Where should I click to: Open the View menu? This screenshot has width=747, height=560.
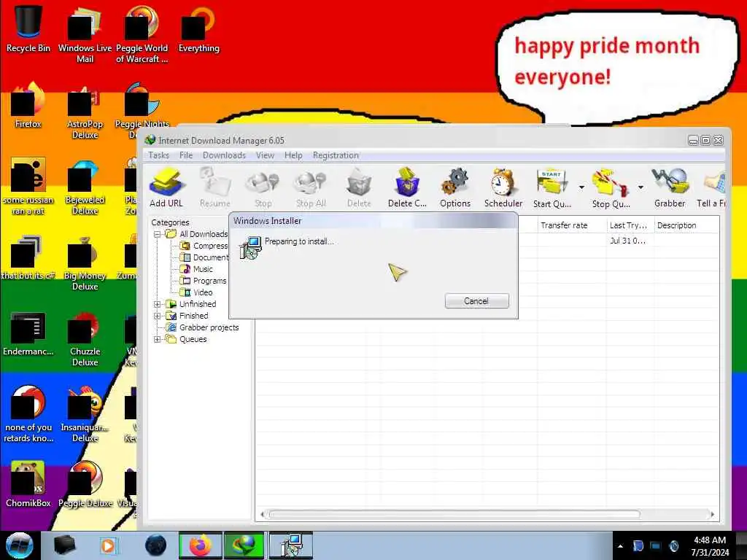point(265,155)
